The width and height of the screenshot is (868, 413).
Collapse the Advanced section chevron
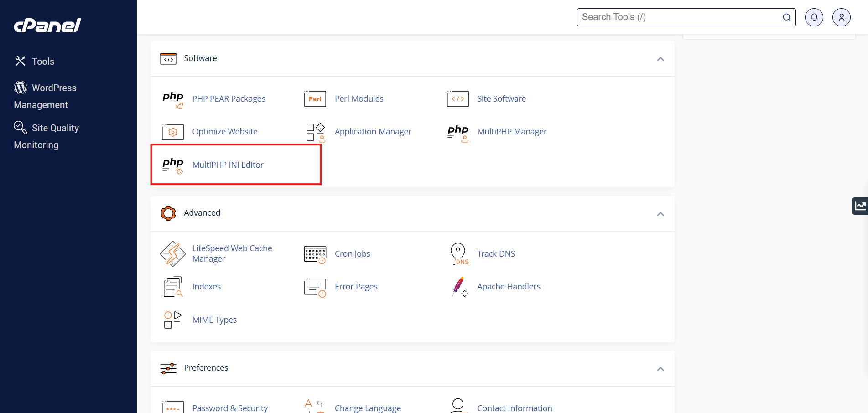pyautogui.click(x=660, y=214)
